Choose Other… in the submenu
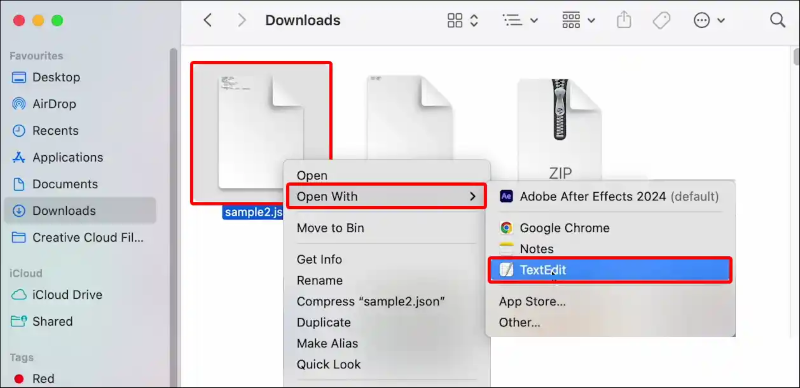Viewport: 800px width, 388px height. point(610,323)
